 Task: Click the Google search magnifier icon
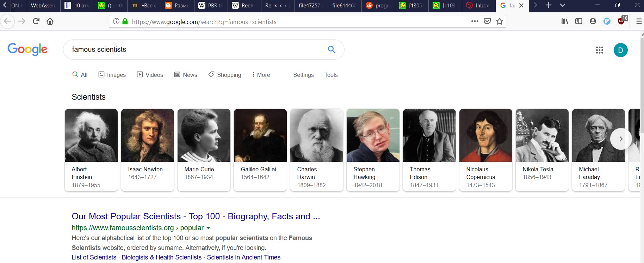tap(331, 50)
